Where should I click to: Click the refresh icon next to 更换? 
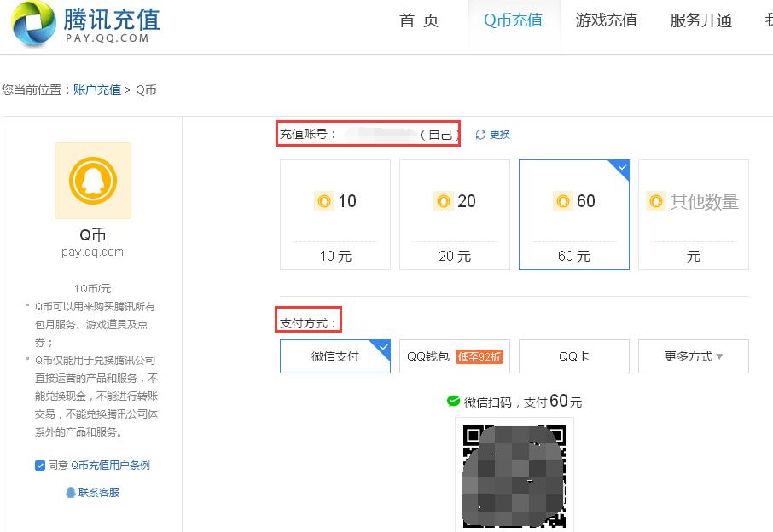pyautogui.click(x=480, y=134)
